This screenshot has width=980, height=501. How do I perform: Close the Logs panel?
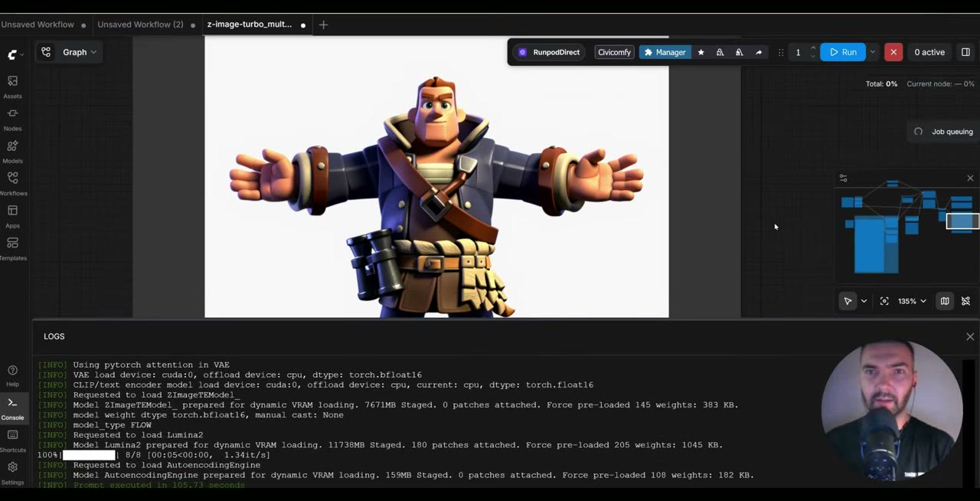pos(970,336)
